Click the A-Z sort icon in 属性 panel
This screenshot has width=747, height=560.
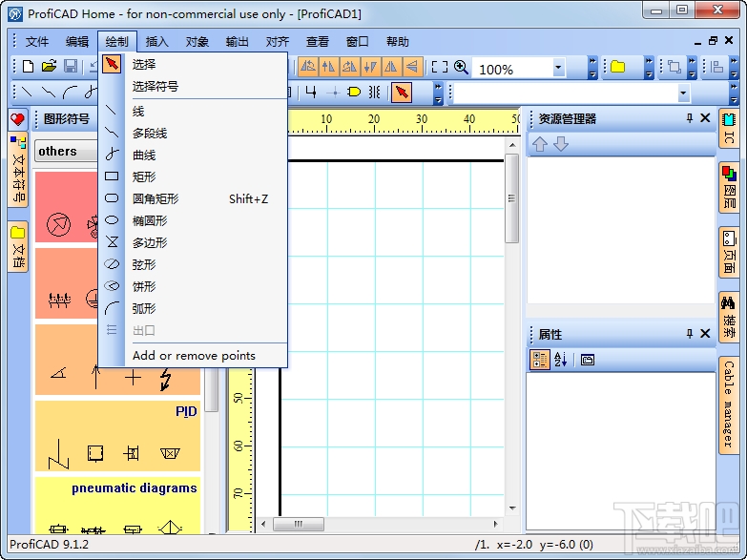561,360
